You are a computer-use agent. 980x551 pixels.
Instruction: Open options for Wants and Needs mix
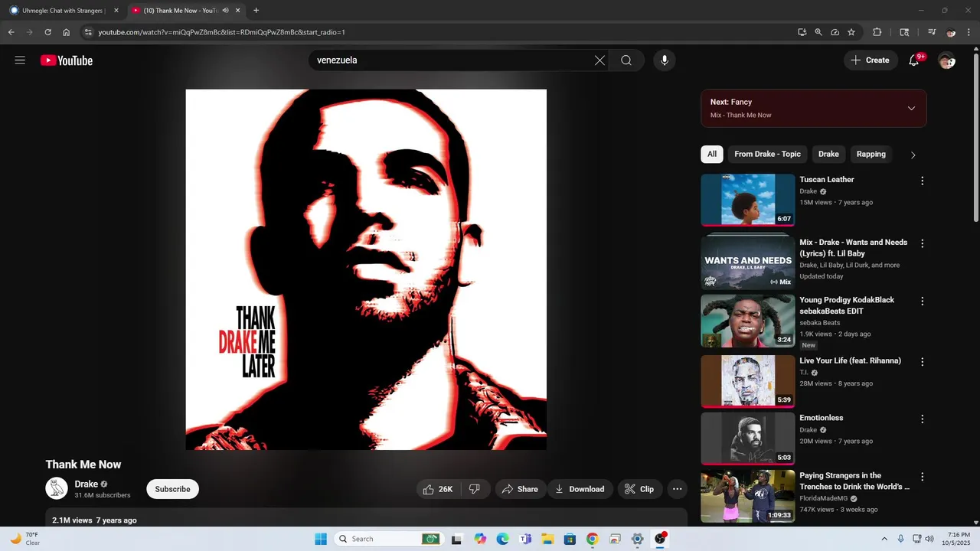pos(922,243)
